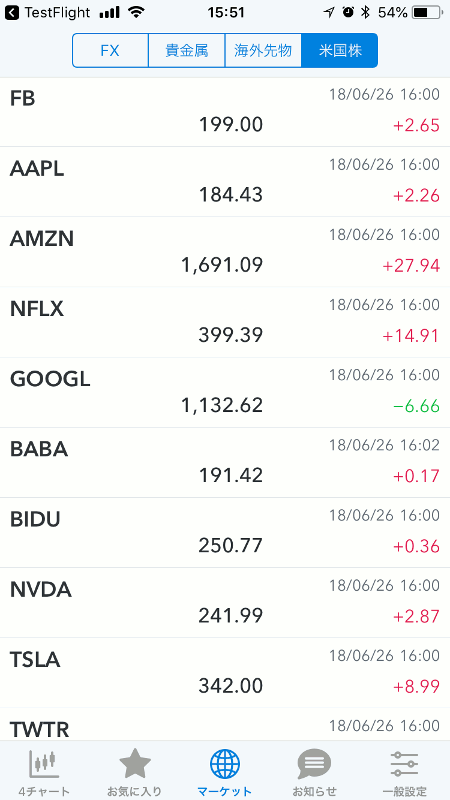The height and width of the screenshot is (800, 450).
Task: Open the 4チャート chart icon tab
Action: tap(44, 764)
